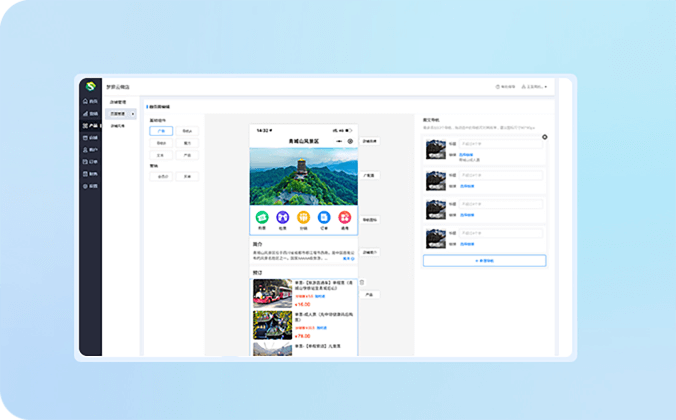Tap the green circular icon in phone preview
Image resolution: width=676 pixels, height=420 pixels.
click(x=261, y=217)
